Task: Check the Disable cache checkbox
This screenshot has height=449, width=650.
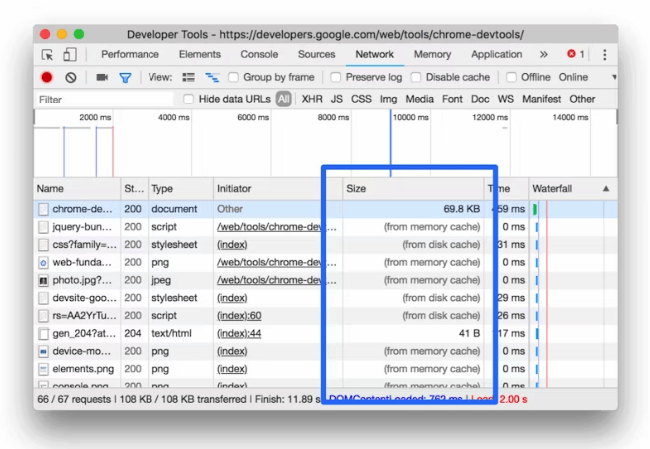Action: [x=416, y=77]
